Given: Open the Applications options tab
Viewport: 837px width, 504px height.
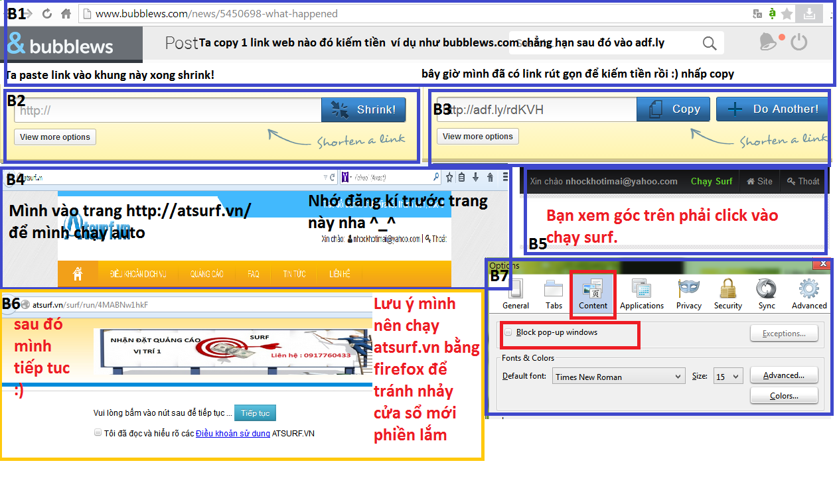Looking at the screenshot, I should [x=642, y=294].
